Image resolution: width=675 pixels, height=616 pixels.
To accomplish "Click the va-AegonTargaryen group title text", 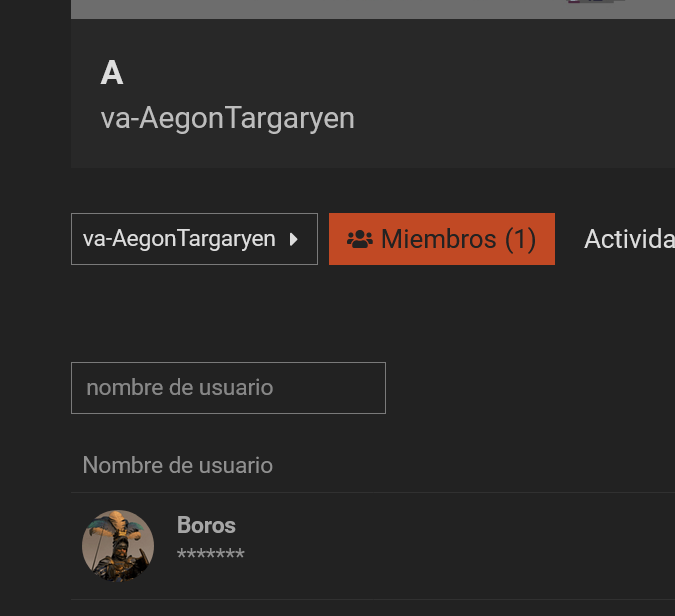I will [227, 118].
